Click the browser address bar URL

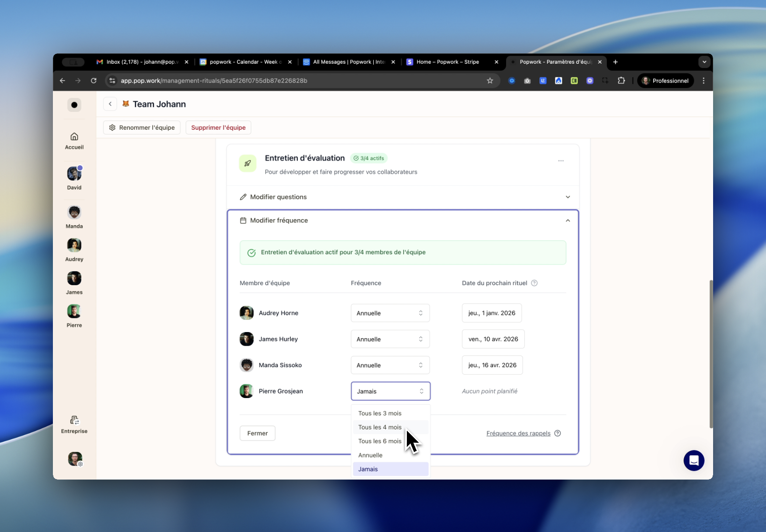point(214,81)
